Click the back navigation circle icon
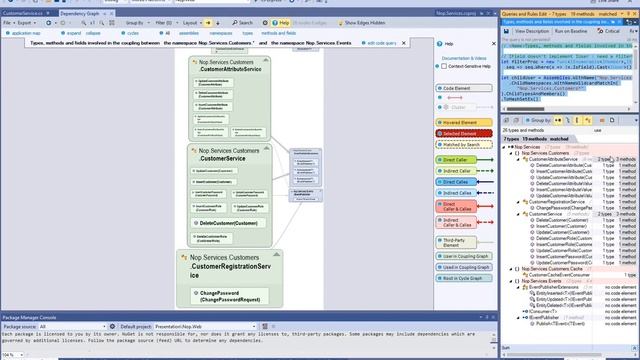 49,23
